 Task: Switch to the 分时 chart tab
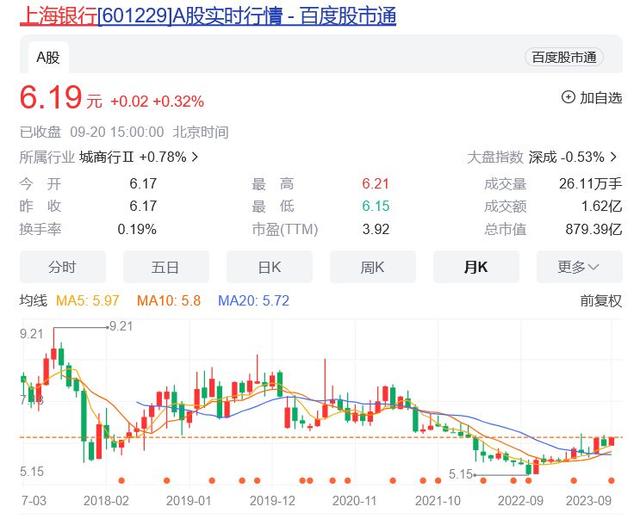(62, 267)
